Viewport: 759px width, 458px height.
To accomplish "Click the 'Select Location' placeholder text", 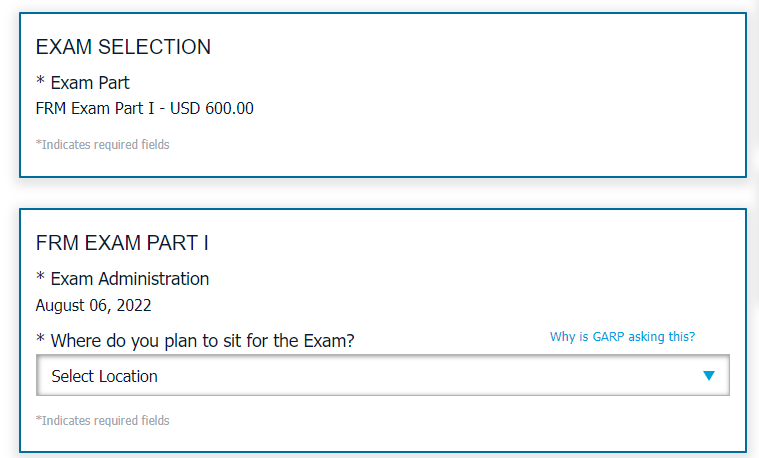I will (105, 376).
